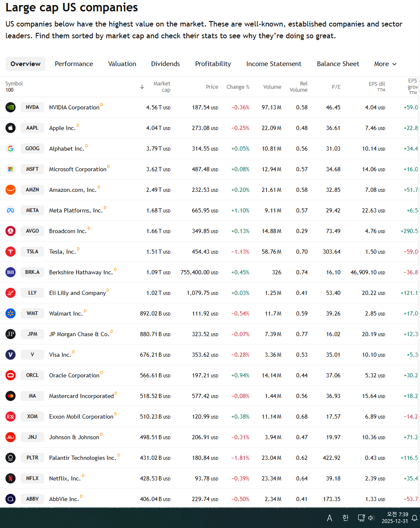Open the Balance Sheet tab
Screen dimensions: 420x528
pos(338,64)
